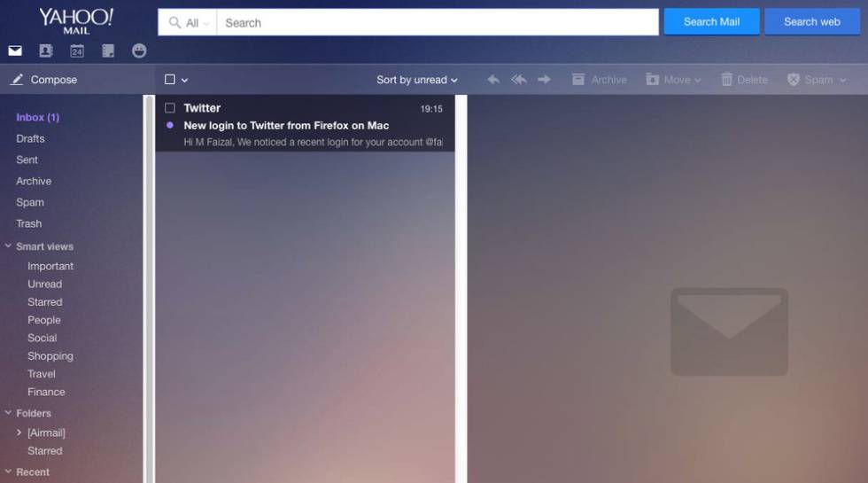Image resolution: width=868 pixels, height=483 pixels.
Task: Open the Spam dropdown arrow
Action: [x=842, y=81]
